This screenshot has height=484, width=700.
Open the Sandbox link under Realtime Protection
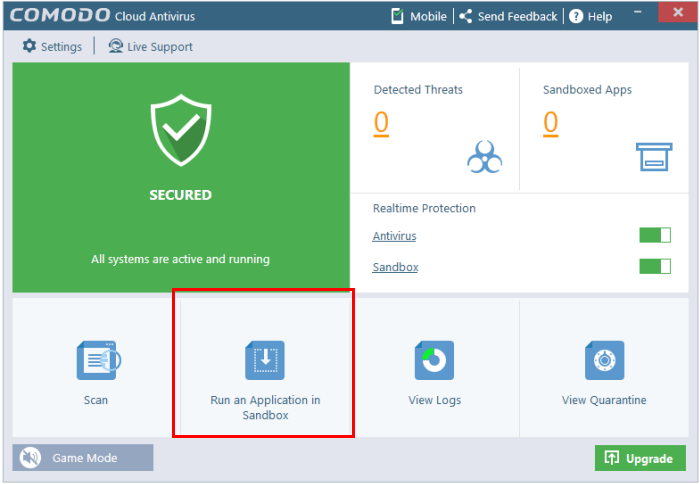395,267
